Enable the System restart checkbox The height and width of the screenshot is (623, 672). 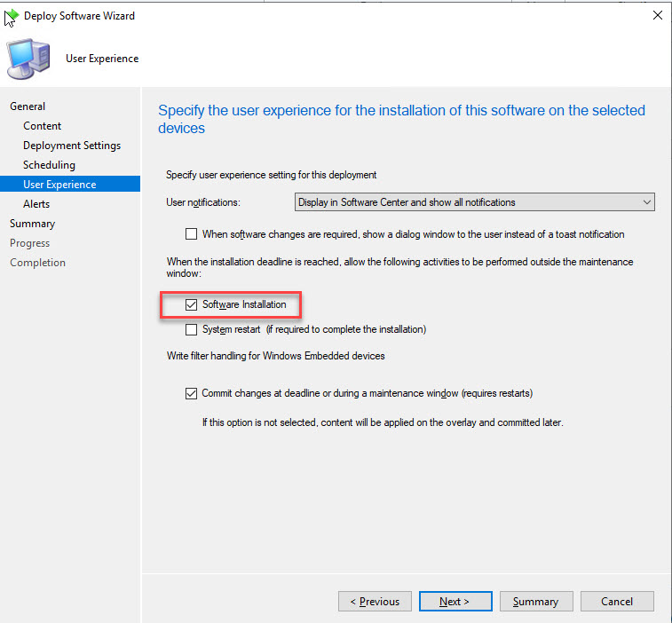(x=192, y=329)
